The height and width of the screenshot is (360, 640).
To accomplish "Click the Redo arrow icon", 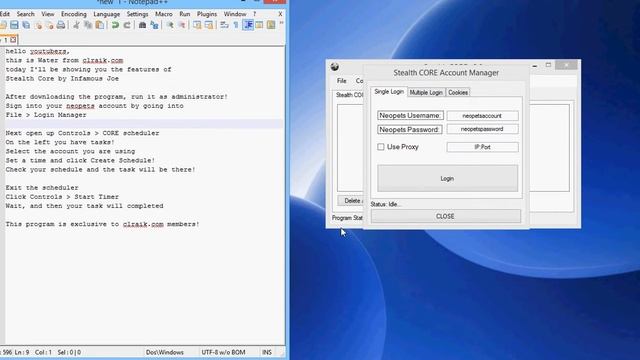I will click(127, 25).
